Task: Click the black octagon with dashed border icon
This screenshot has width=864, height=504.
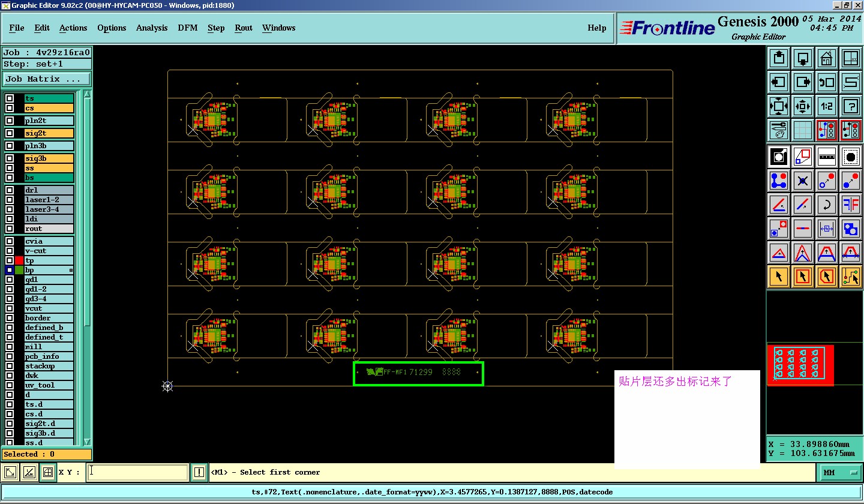Action: click(x=850, y=157)
